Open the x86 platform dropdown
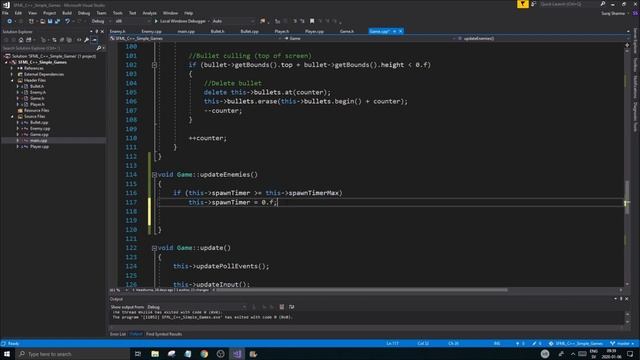The height and width of the screenshot is (360, 640). pos(133,21)
